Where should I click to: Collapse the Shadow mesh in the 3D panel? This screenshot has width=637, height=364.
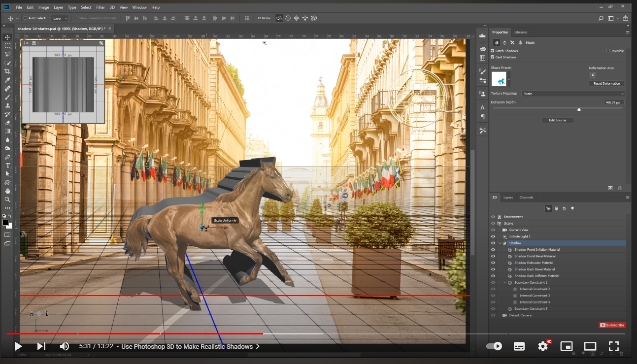point(501,243)
